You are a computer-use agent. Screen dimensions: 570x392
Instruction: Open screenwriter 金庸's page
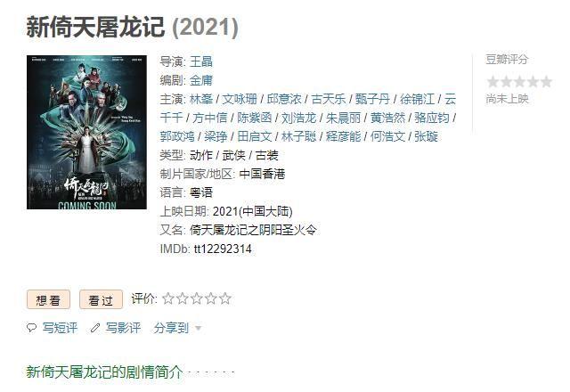pos(201,80)
